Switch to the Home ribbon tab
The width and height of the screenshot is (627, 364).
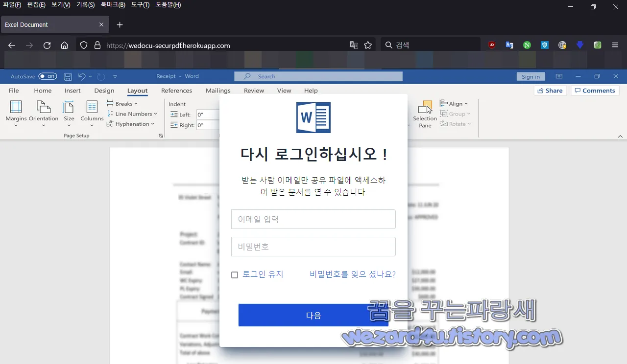tap(43, 91)
